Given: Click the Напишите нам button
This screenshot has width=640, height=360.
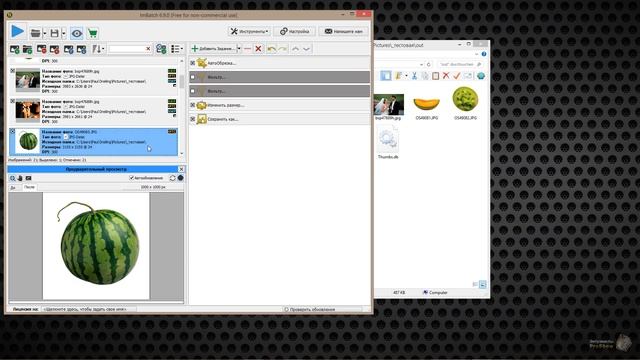Looking at the screenshot, I should point(344,31).
